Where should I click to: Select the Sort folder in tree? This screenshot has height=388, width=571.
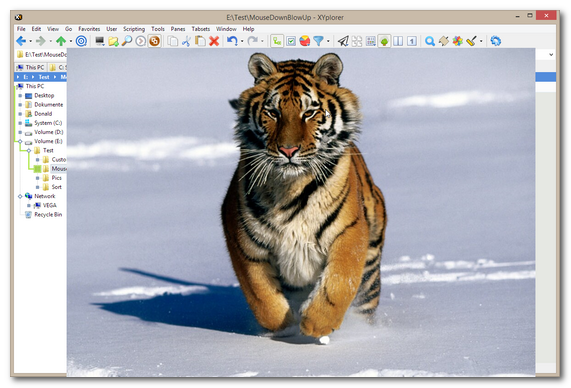[56, 187]
